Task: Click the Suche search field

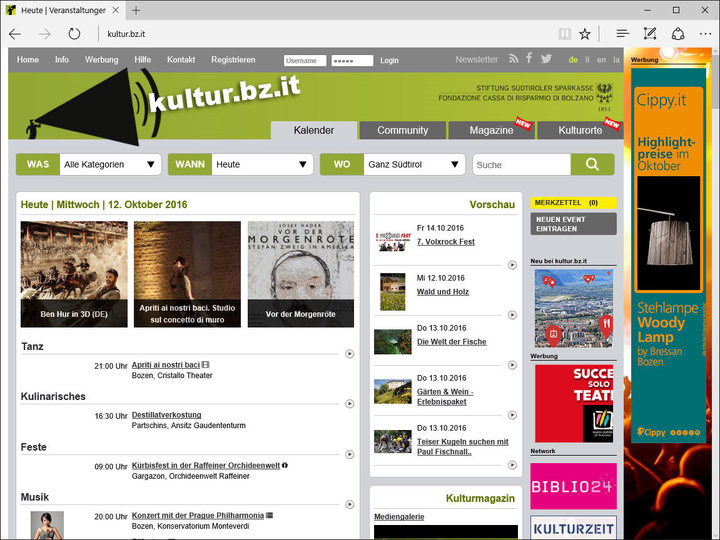Action: (522, 164)
